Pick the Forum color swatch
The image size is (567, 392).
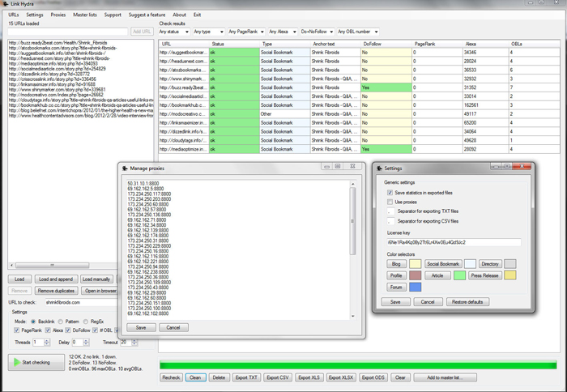pos(415,288)
